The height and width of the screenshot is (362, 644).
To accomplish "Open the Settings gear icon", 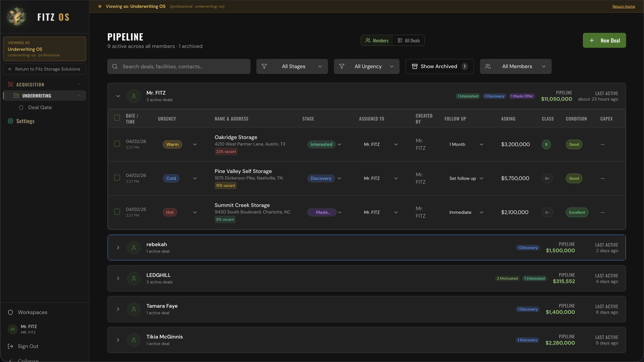I will click(10, 121).
